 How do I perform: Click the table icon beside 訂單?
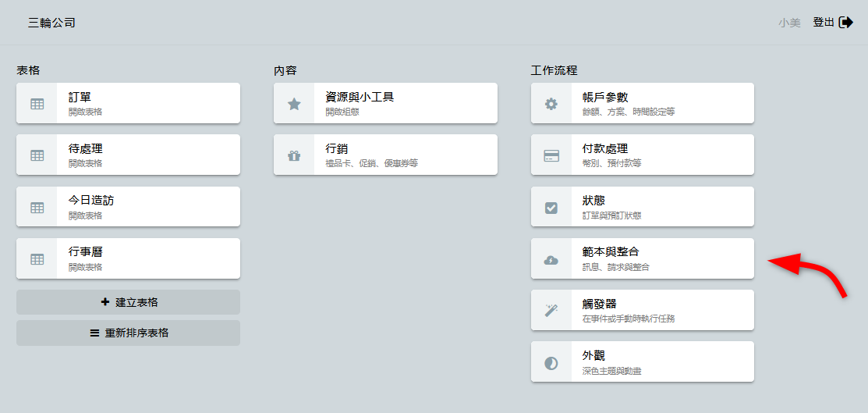[37, 103]
